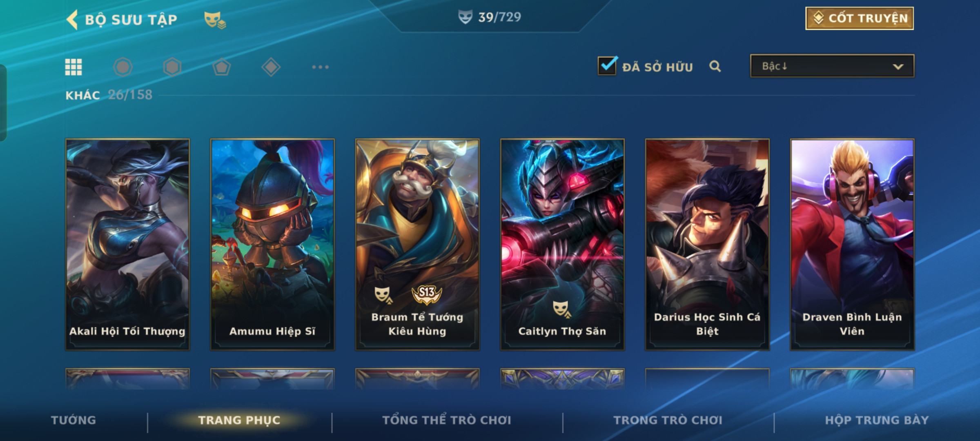980x441 pixels.
Task: View the Draven Bình Luận Viên skin card
Action: (852, 245)
